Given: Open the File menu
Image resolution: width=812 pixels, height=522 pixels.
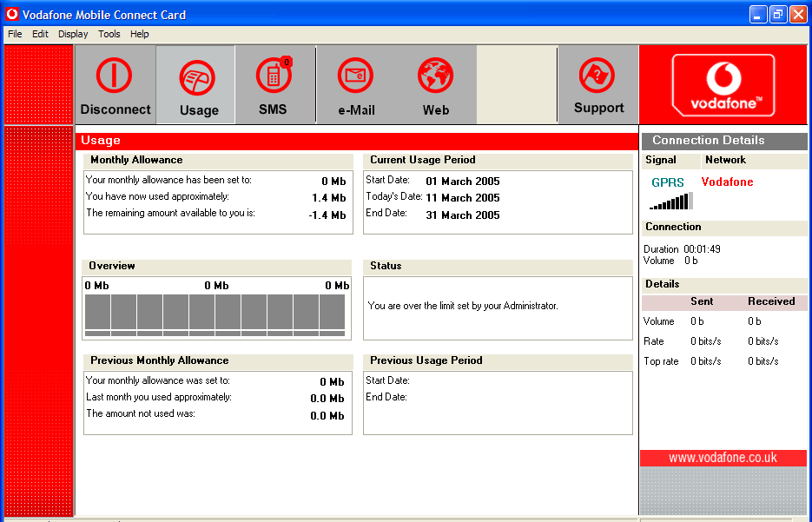Looking at the screenshot, I should (15, 34).
